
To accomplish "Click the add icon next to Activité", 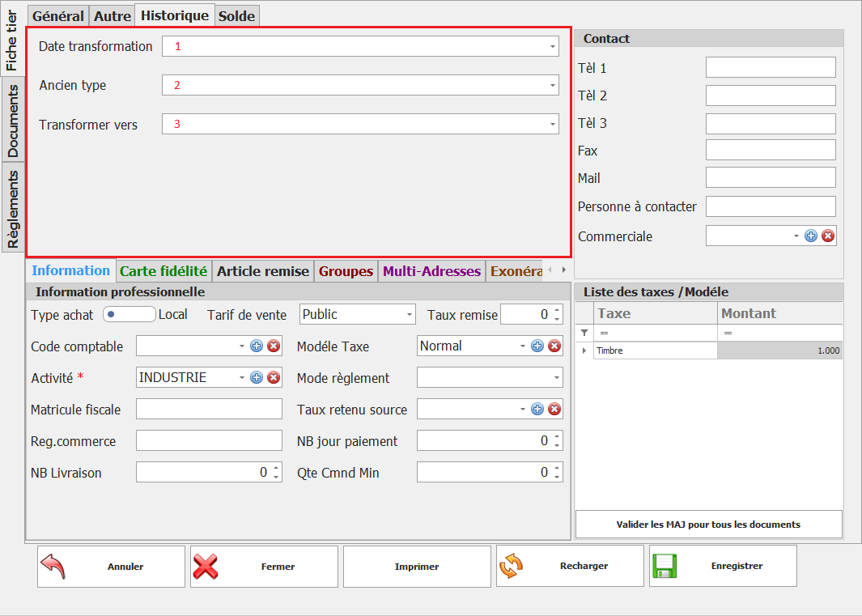I will click(x=257, y=377).
